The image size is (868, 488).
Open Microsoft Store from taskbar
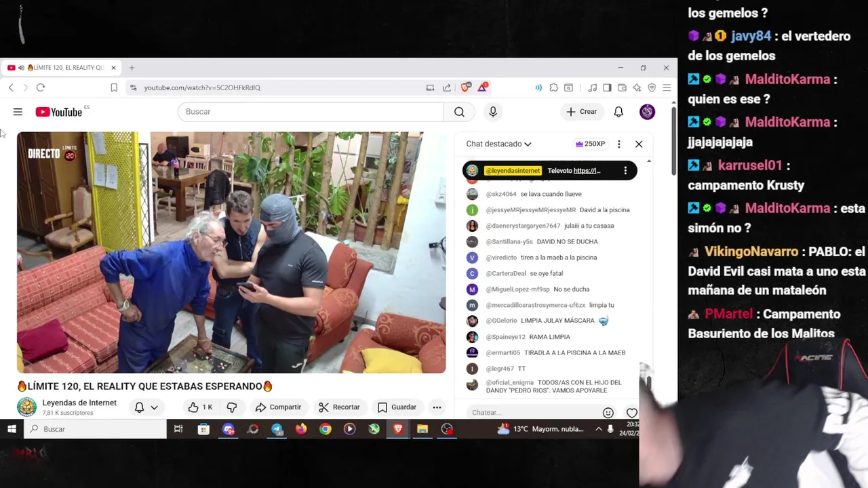[203, 429]
